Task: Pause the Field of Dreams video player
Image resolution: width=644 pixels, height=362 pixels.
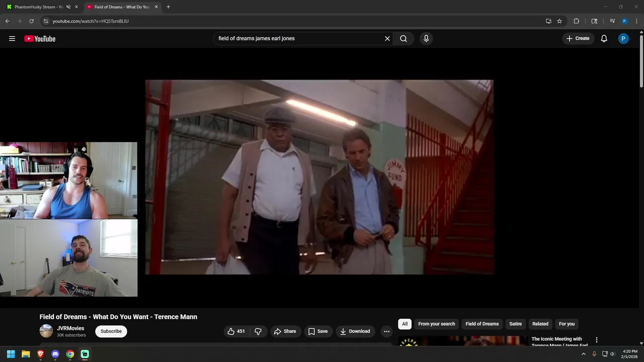Action: point(319,177)
